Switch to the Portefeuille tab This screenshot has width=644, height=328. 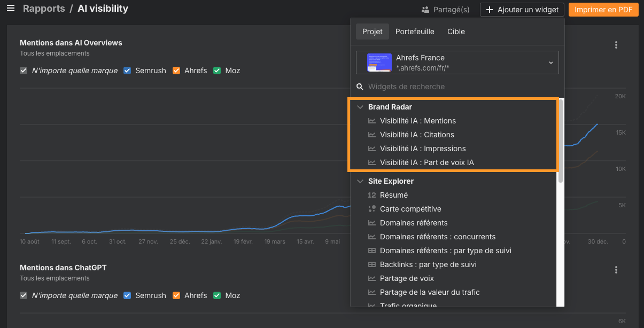click(x=415, y=32)
